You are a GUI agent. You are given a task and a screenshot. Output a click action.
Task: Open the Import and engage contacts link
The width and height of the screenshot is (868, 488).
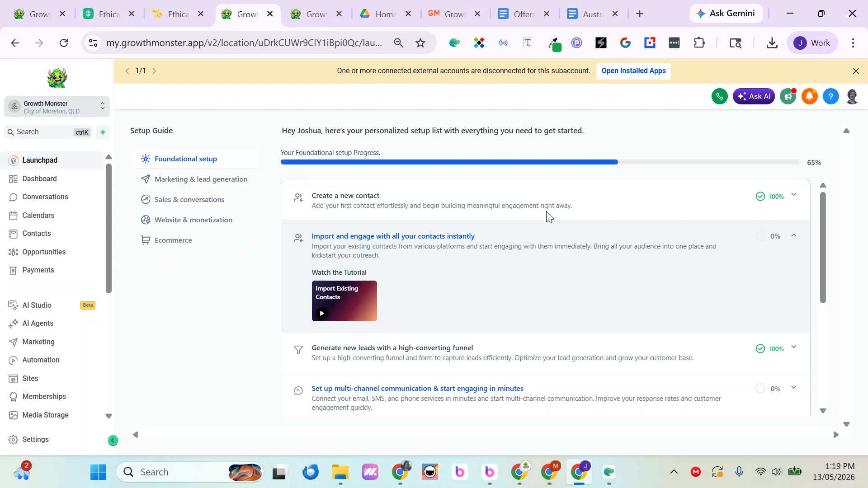pyautogui.click(x=393, y=236)
